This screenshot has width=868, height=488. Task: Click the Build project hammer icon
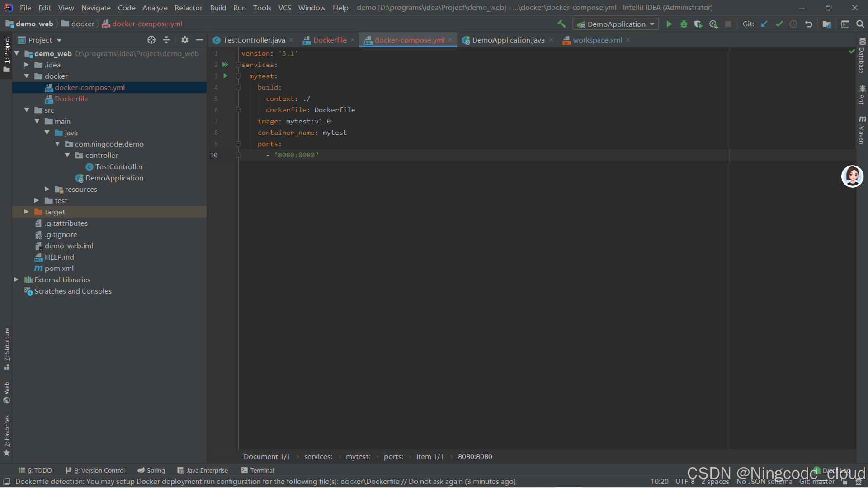(561, 24)
